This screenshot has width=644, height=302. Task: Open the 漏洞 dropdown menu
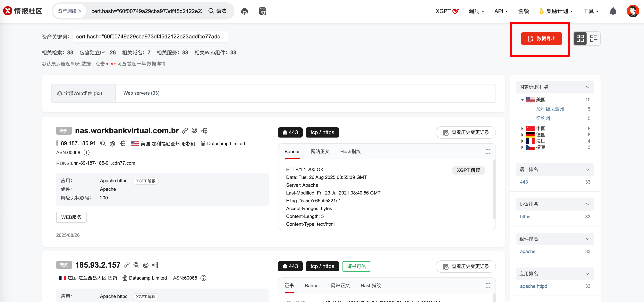click(x=476, y=11)
